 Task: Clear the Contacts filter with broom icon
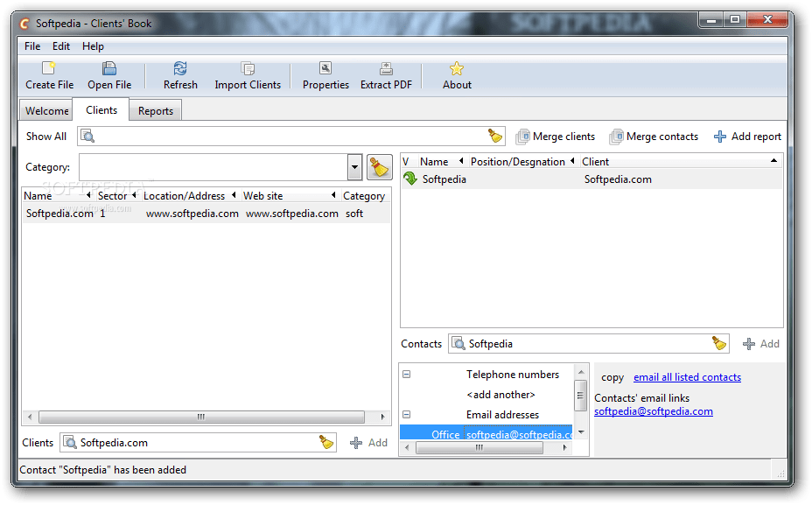(x=718, y=343)
